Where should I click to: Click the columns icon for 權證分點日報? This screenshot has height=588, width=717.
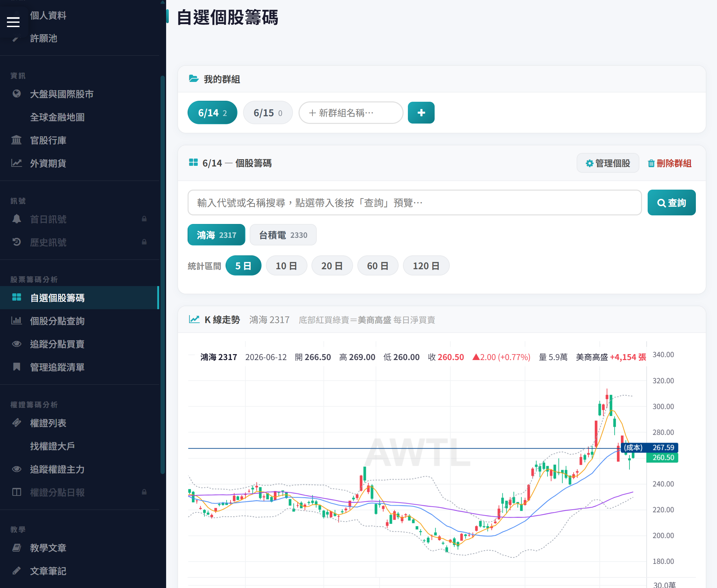click(16, 492)
